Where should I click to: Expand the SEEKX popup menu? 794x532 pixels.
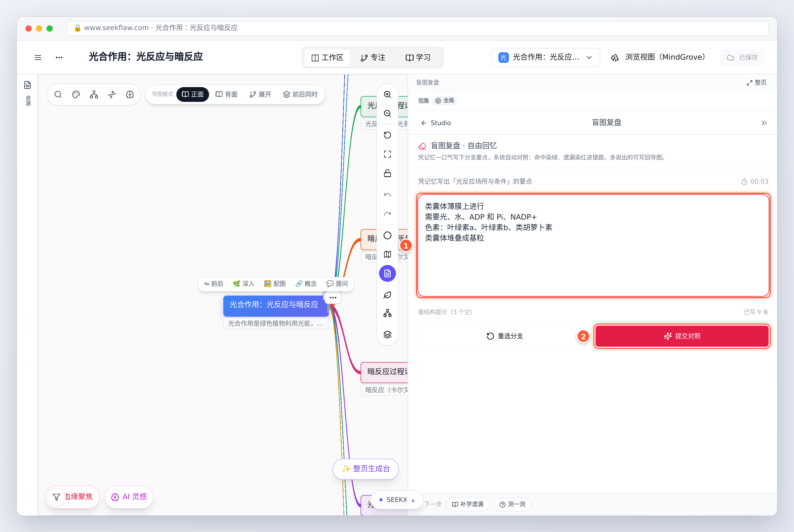pos(397,500)
